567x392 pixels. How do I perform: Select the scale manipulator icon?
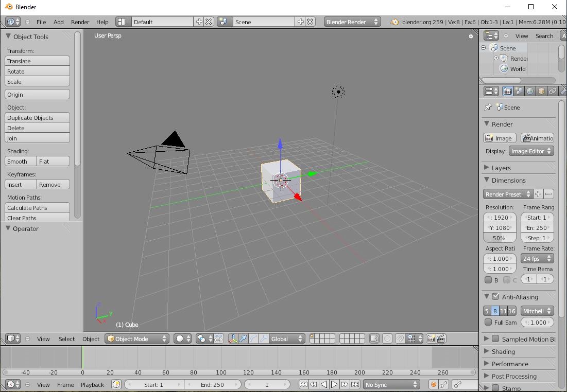coord(264,338)
